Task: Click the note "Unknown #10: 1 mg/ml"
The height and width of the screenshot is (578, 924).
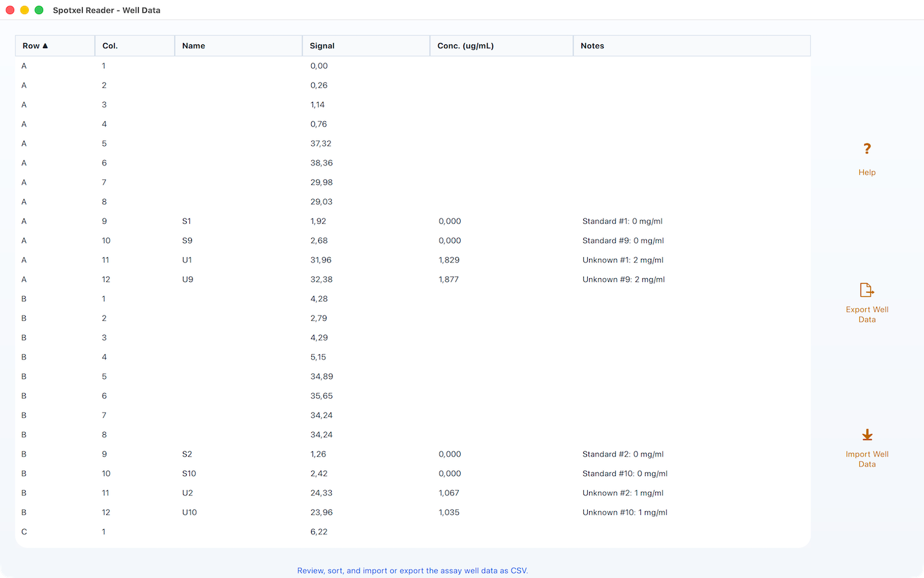Action: click(x=625, y=512)
